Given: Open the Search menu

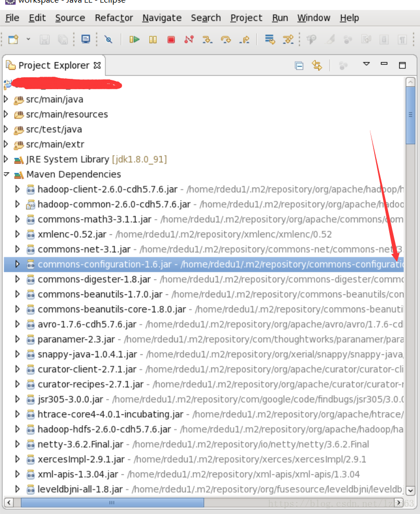Looking at the screenshot, I should coord(206,18).
